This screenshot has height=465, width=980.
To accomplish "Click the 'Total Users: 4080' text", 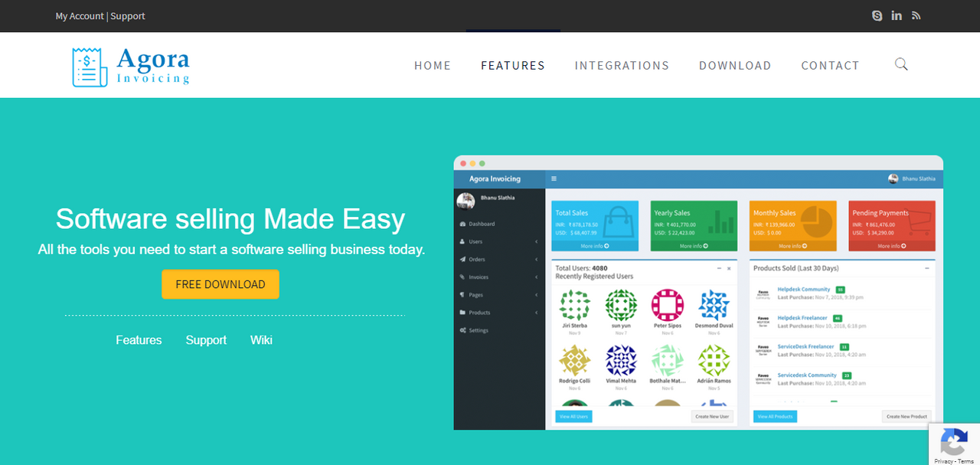I will point(581,268).
